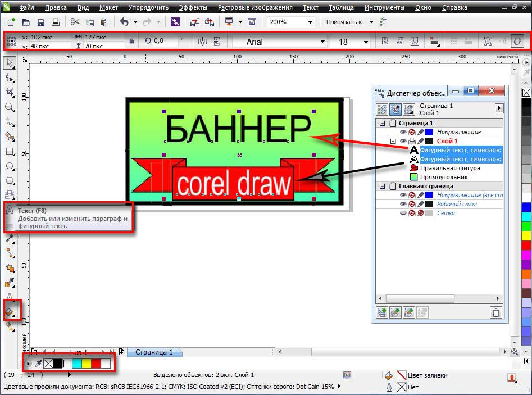
Task: Undo the last action
Action: coord(124,22)
